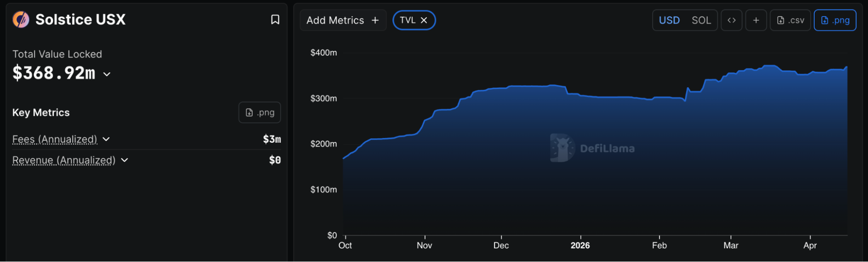Switch chart denomination to SOL

[x=701, y=20]
